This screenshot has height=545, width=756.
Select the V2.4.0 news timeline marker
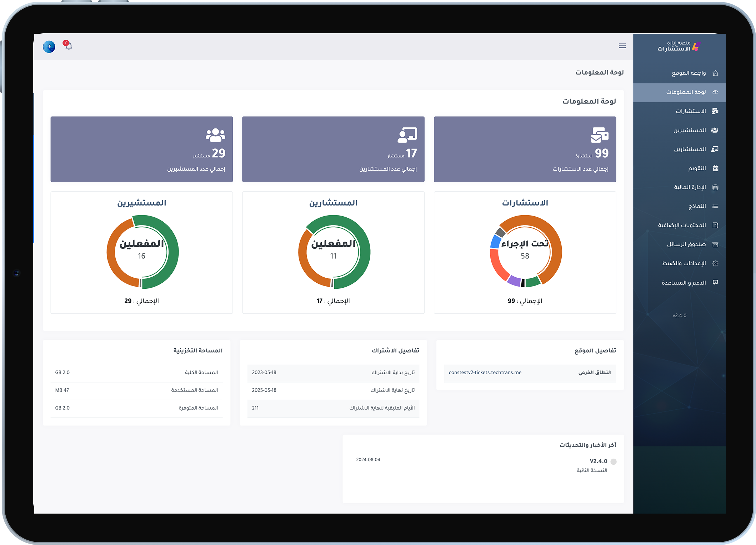[614, 461]
